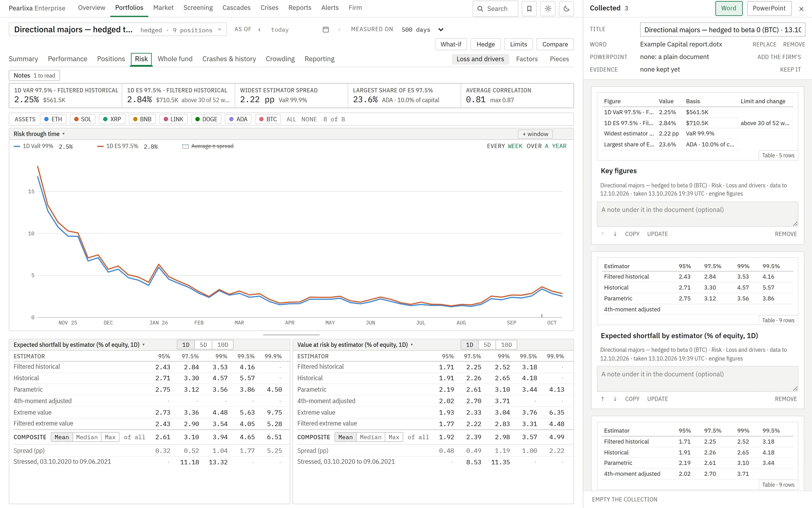Go to previous as-of date arrow
This screenshot has width=812, height=508.
(260, 29)
